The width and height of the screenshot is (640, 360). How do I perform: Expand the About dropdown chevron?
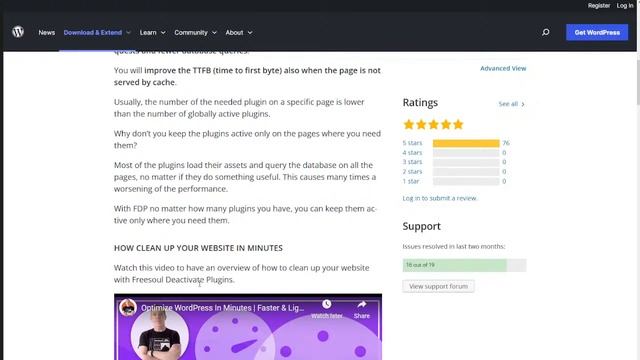point(250,33)
